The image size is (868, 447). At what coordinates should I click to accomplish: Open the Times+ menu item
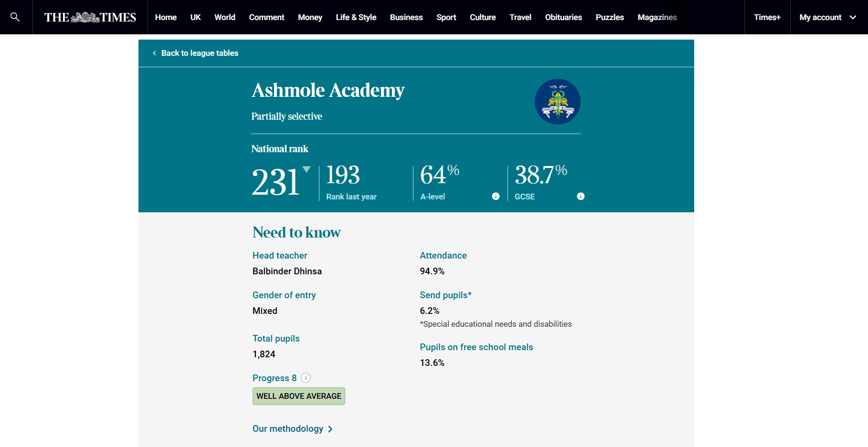tap(767, 17)
